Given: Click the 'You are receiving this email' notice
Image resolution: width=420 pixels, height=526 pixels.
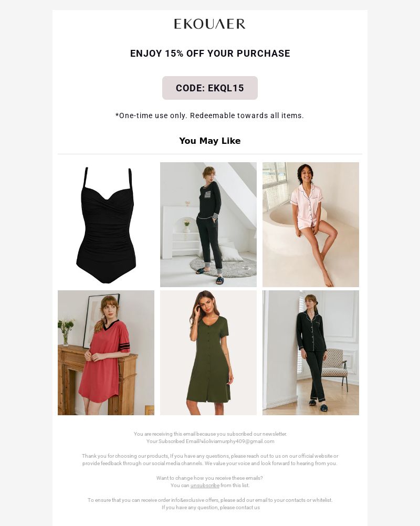Looking at the screenshot, I should (211, 434).
